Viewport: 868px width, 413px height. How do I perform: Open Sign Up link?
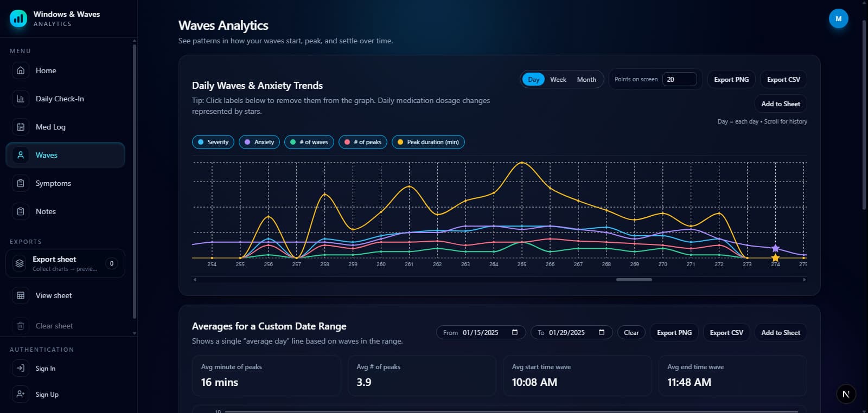(x=65, y=394)
